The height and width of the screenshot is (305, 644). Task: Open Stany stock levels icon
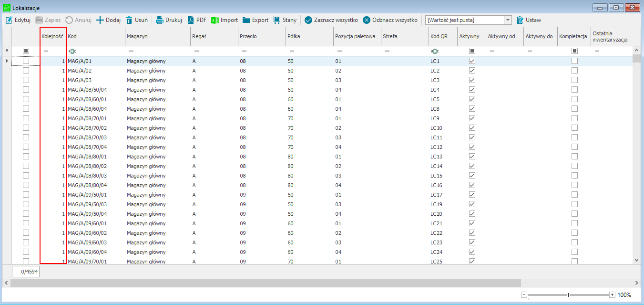[x=277, y=20]
